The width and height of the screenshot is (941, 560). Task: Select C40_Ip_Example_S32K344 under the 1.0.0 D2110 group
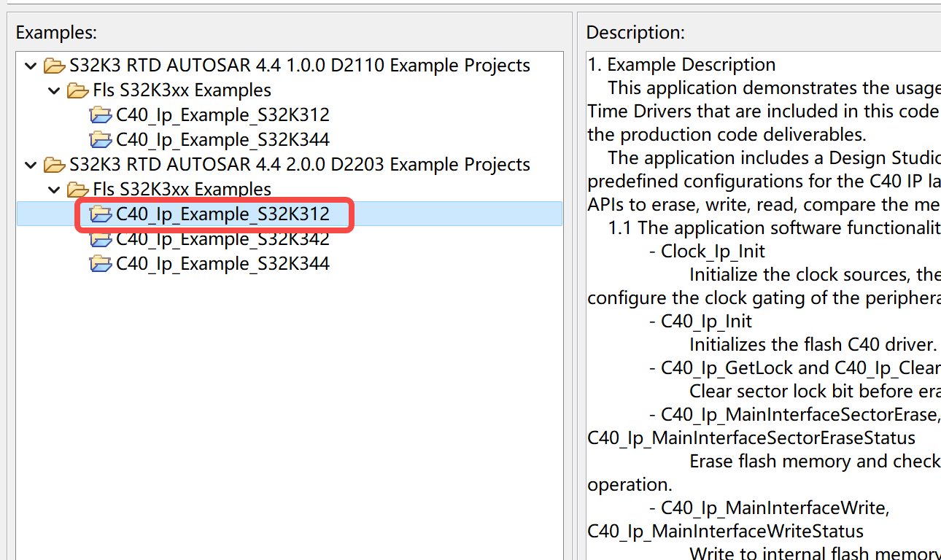pyautogui.click(x=222, y=140)
